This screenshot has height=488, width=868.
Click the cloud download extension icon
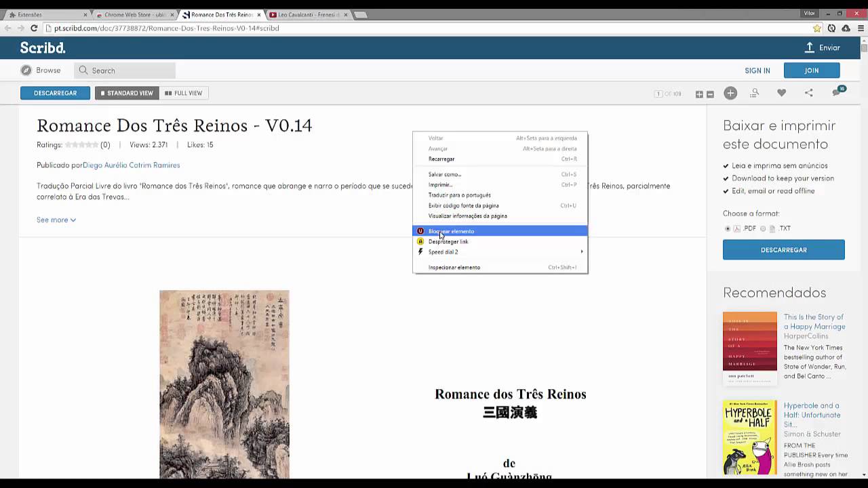[846, 28]
